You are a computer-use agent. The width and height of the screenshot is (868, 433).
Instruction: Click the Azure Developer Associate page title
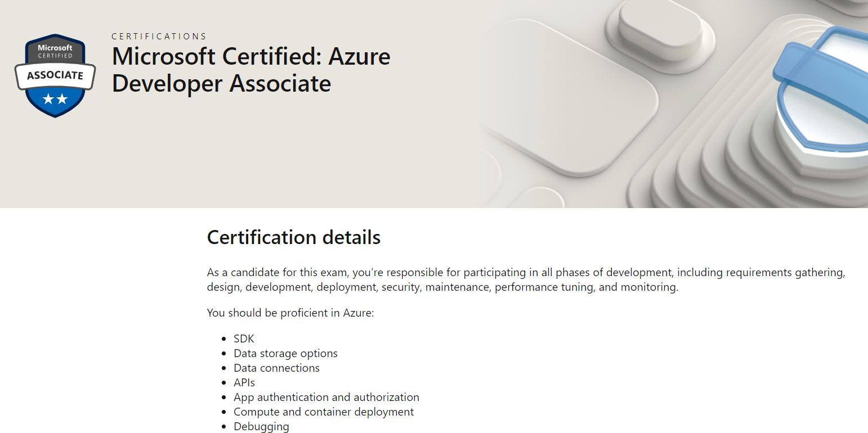coord(251,70)
